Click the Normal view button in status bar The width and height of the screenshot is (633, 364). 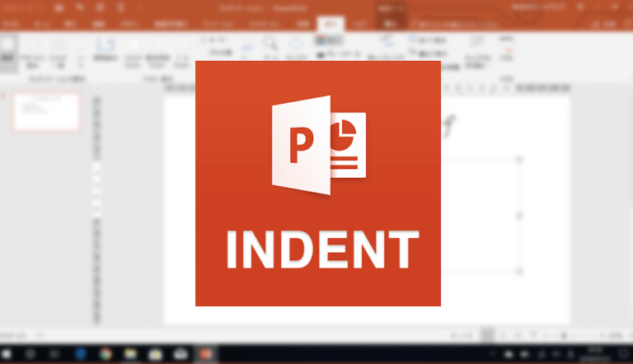tap(488, 335)
